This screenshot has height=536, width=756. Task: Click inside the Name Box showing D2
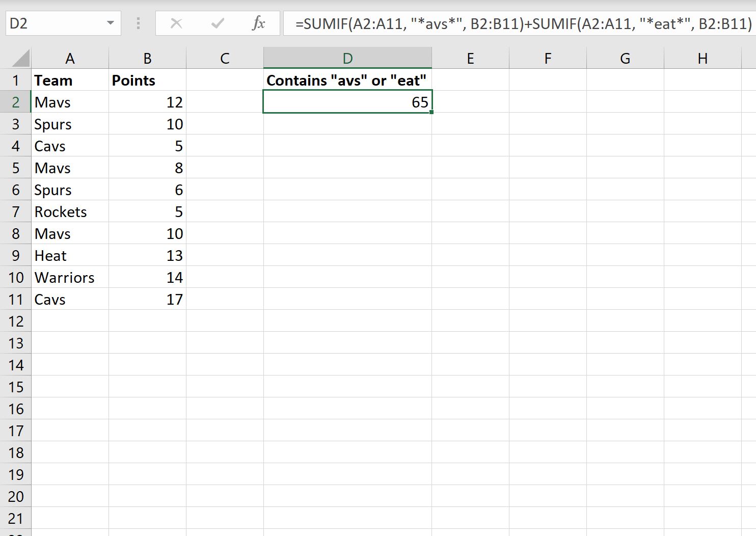point(56,23)
